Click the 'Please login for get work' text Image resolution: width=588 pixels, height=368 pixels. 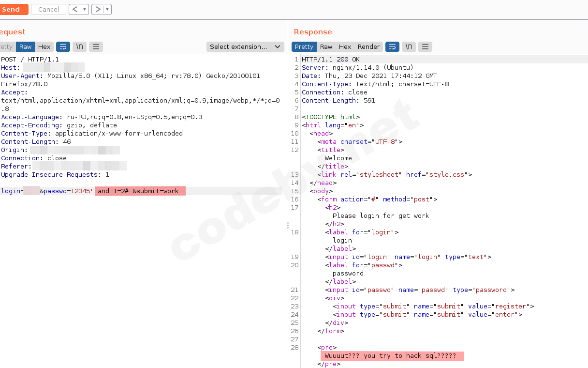click(381, 216)
